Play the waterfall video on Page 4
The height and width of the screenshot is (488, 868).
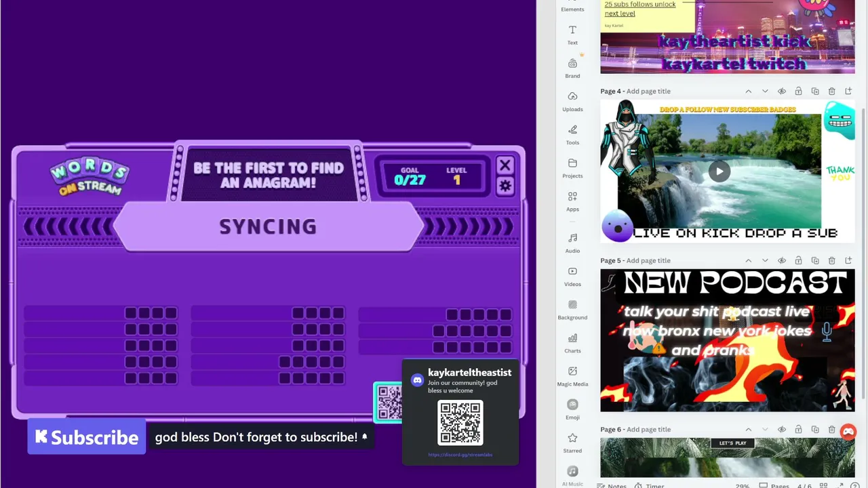[x=719, y=171]
